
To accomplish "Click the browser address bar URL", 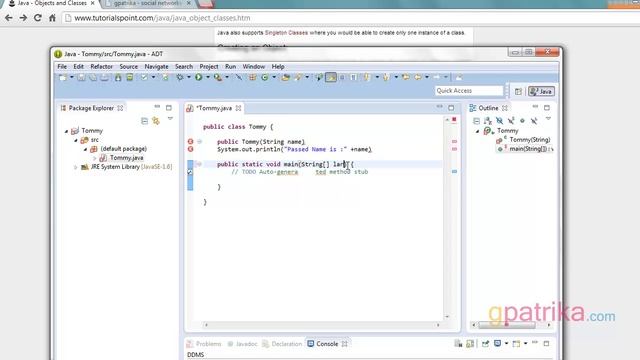I will click(162, 18).
